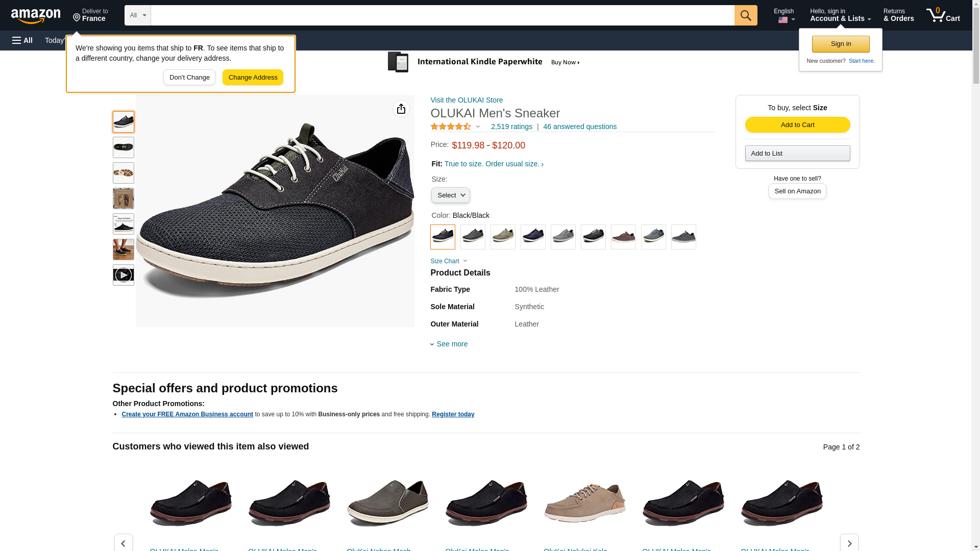Click the Amazon logo
This screenshot has width=980, height=551.
(x=36, y=16)
